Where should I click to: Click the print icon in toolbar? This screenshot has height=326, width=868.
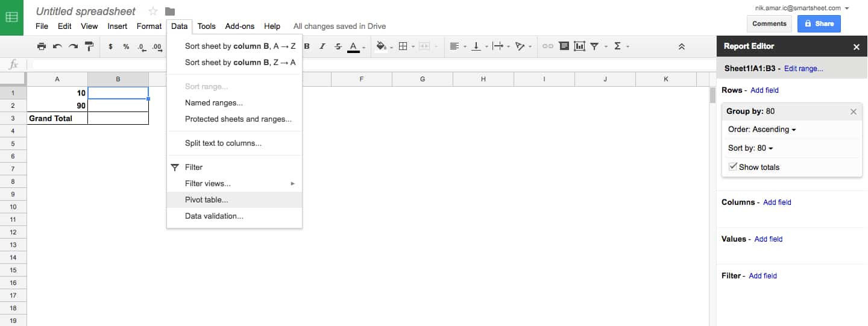pyautogui.click(x=41, y=46)
